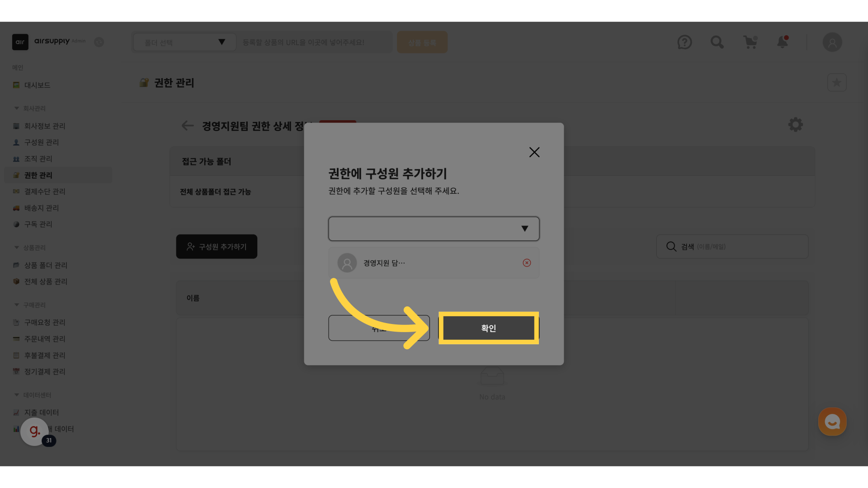868x488 pixels.
Task: Open the shopping cart icon
Action: click(x=750, y=42)
